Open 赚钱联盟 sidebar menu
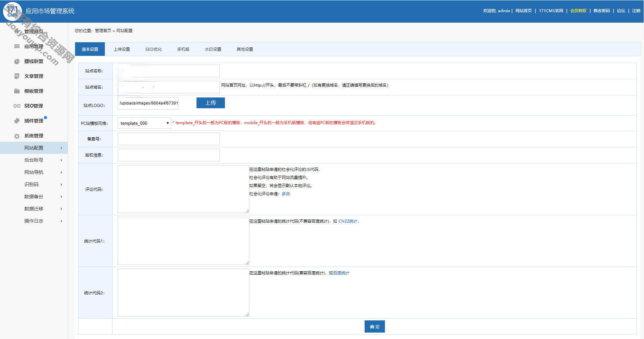Image resolution: width=644 pixels, height=339 pixels. 34,61
